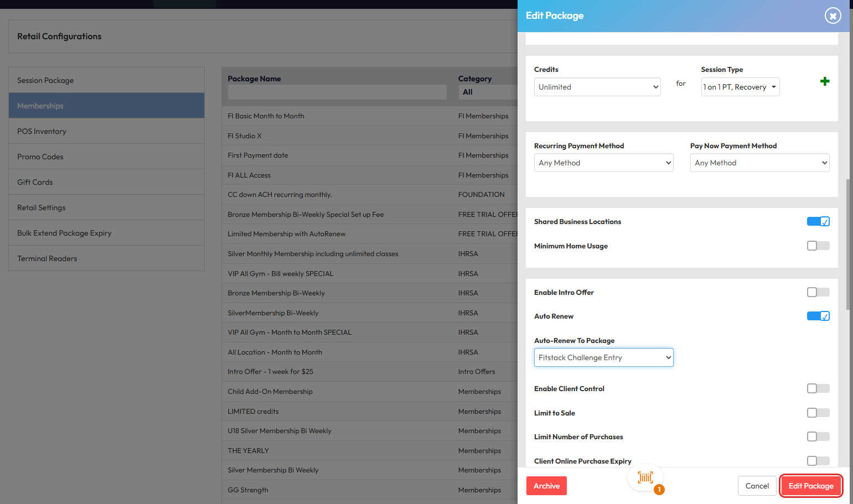Open Recurring Payment Method dropdown
The width and height of the screenshot is (853, 504).
click(x=603, y=163)
